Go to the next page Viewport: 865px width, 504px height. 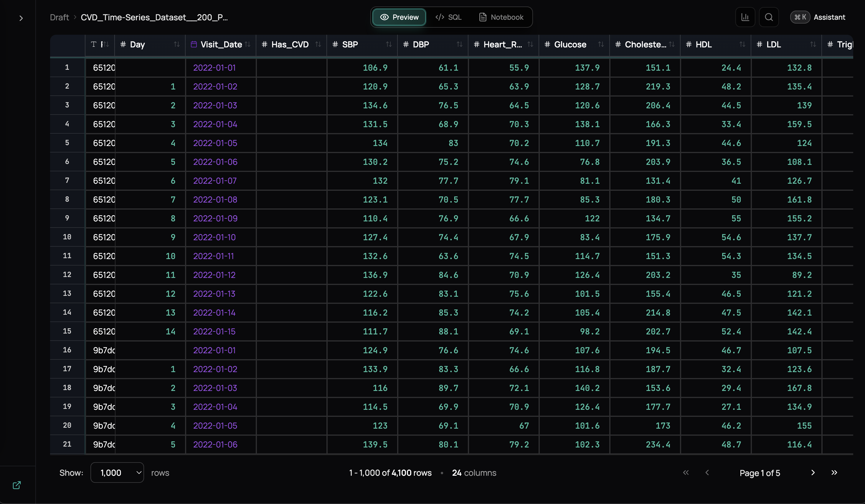pos(813,473)
